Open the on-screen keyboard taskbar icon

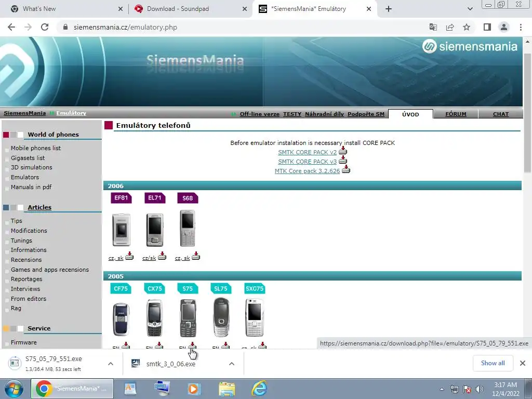click(162, 389)
